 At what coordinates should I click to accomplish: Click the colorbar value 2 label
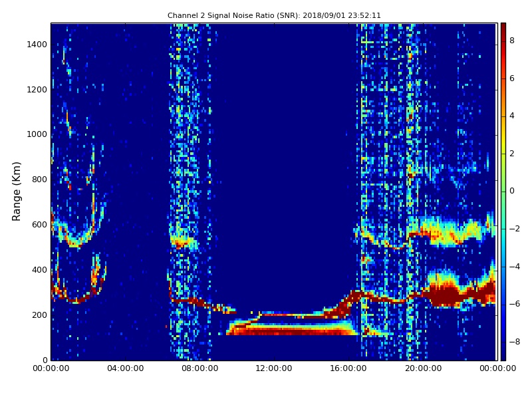pyautogui.click(x=512, y=154)
